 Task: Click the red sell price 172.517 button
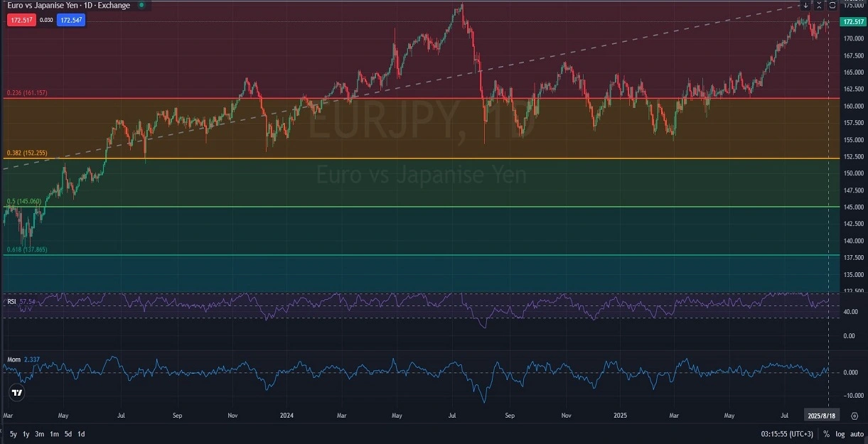click(22, 20)
